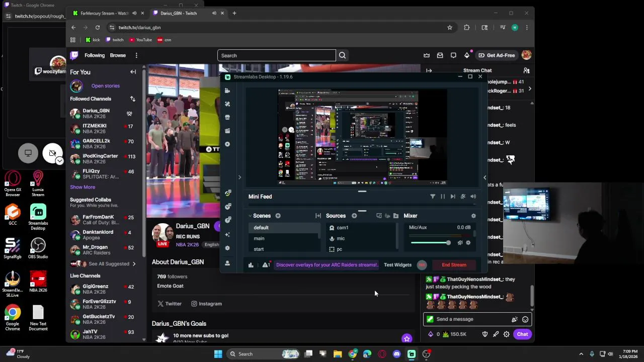Click Show More under followed channels

tap(83, 187)
